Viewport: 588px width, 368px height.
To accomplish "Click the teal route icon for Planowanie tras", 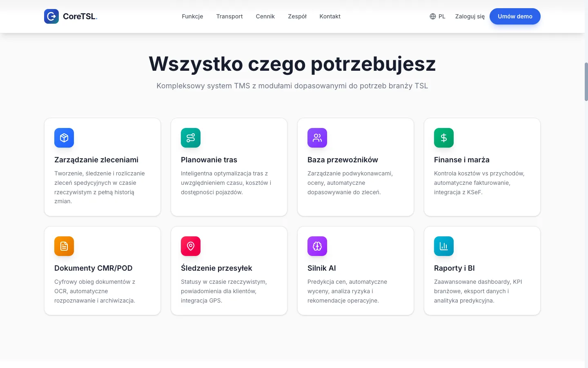I will (191, 138).
